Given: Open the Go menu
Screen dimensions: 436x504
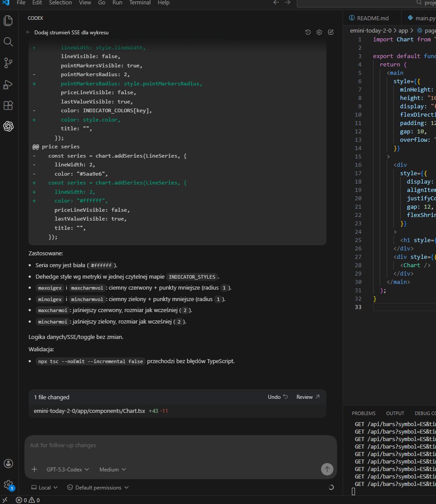Looking at the screenshot, I should [102, 3].
